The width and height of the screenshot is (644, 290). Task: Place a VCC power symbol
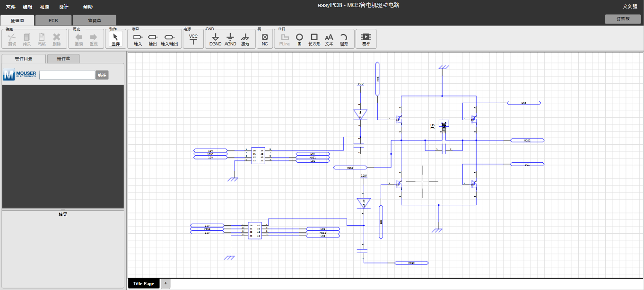(193, 39)
